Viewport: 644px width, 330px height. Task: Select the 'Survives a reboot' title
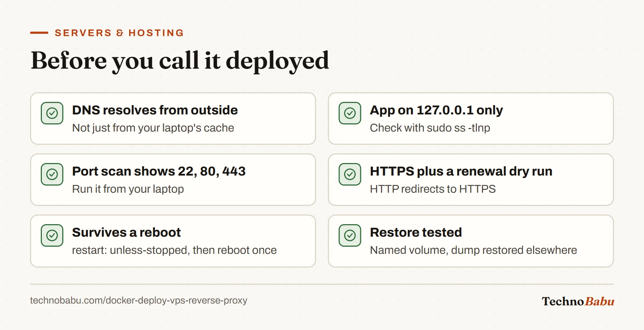click(x=126, y=232)
